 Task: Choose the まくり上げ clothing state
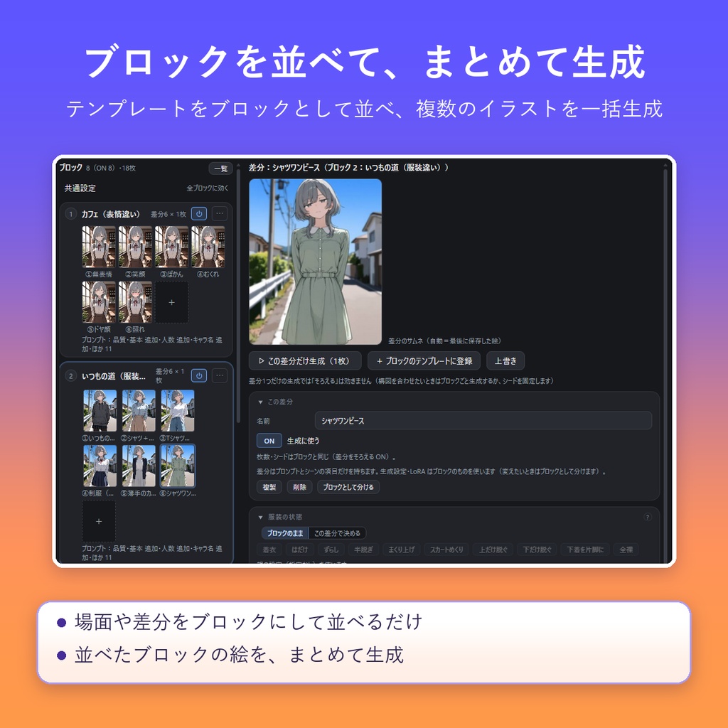coord(402,550)
